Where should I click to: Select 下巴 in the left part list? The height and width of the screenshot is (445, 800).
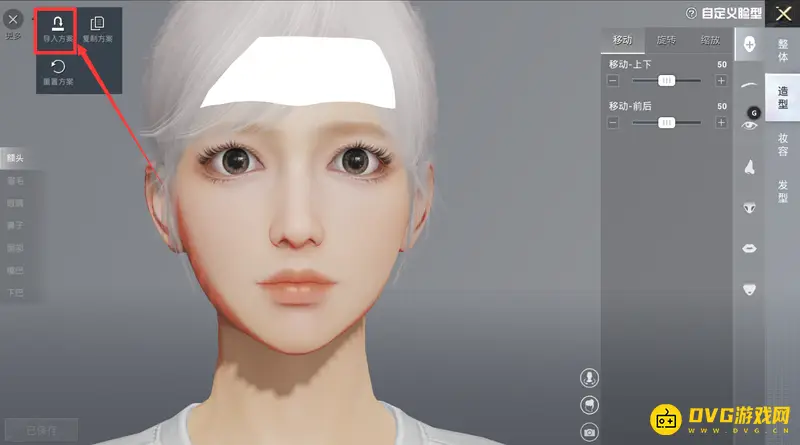point(15,292)
